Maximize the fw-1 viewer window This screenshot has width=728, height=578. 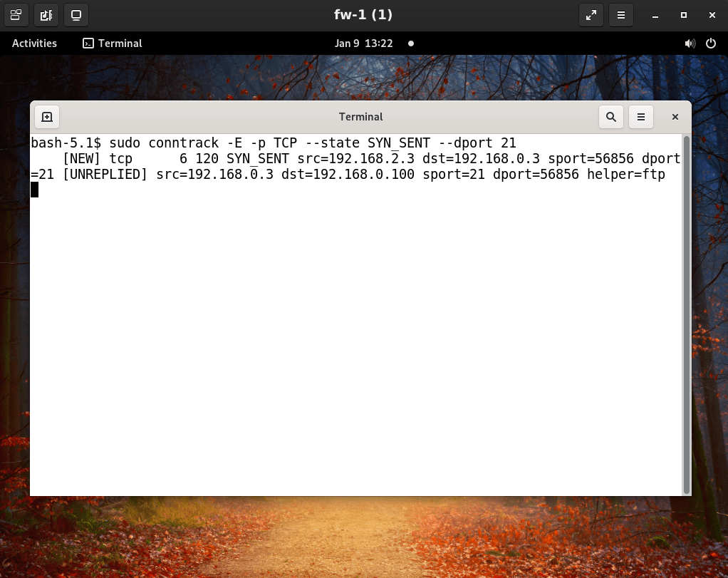(683, 15)
